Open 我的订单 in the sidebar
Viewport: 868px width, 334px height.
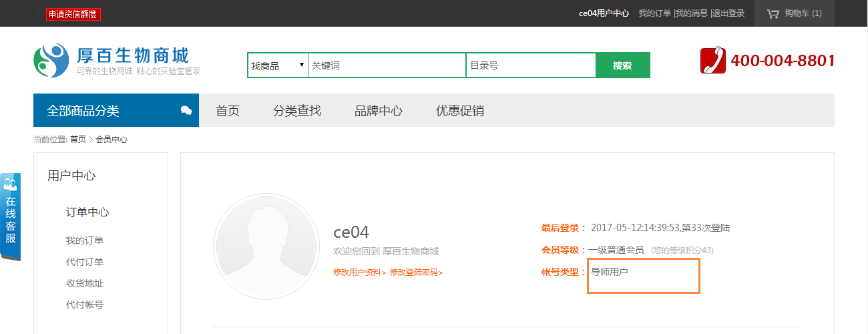85,240
